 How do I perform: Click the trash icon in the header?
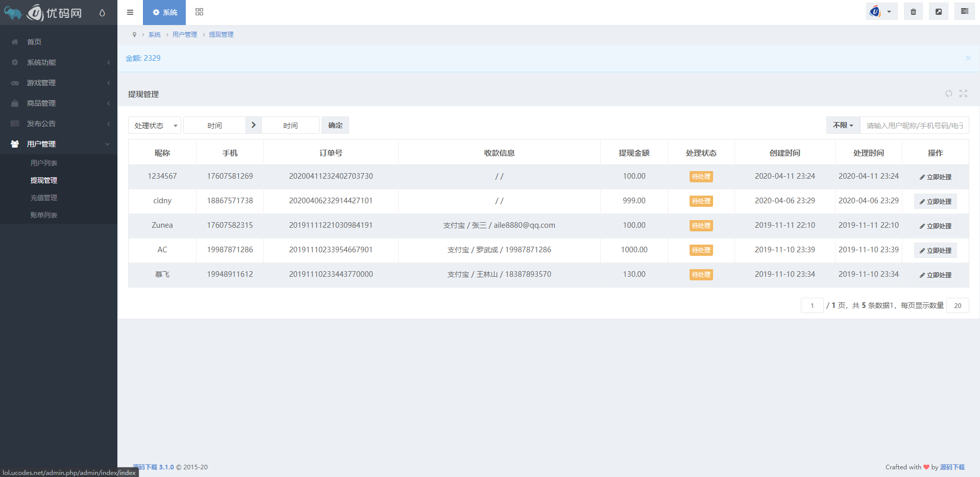click(913, 11)
